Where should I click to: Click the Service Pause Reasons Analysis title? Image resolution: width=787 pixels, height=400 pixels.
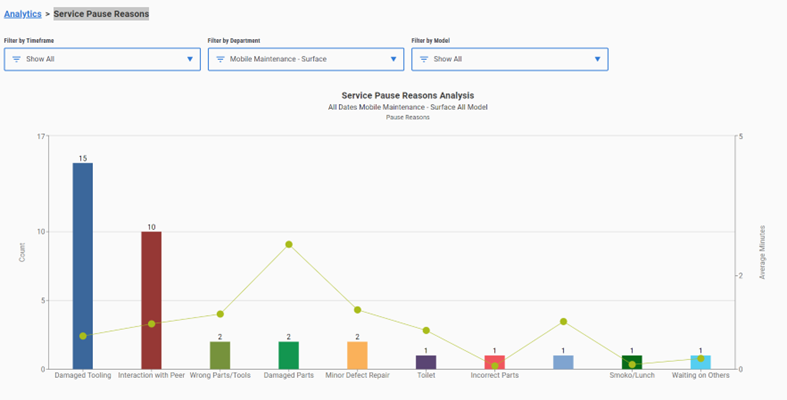pos(393,95)
